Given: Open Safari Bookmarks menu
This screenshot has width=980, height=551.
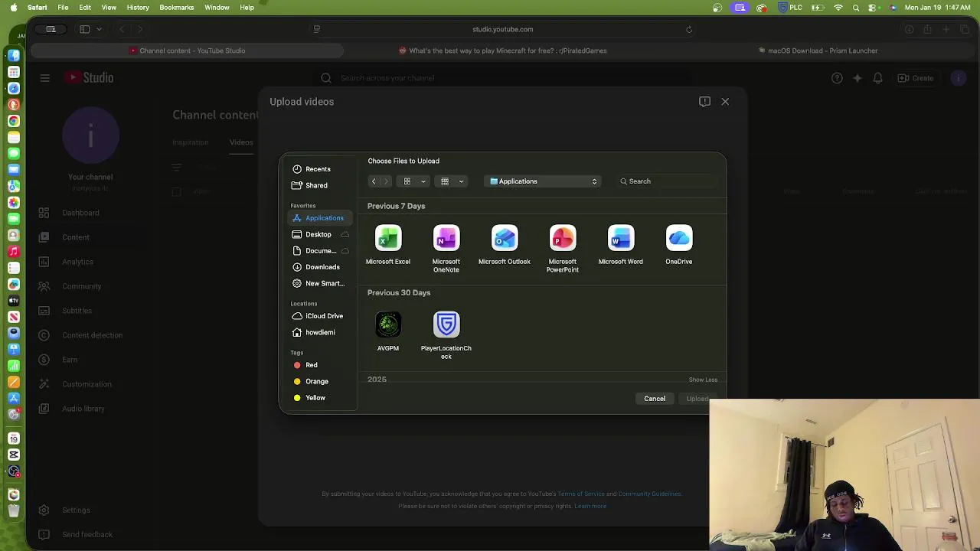Looking at the screenshot, I should (176, 8).
